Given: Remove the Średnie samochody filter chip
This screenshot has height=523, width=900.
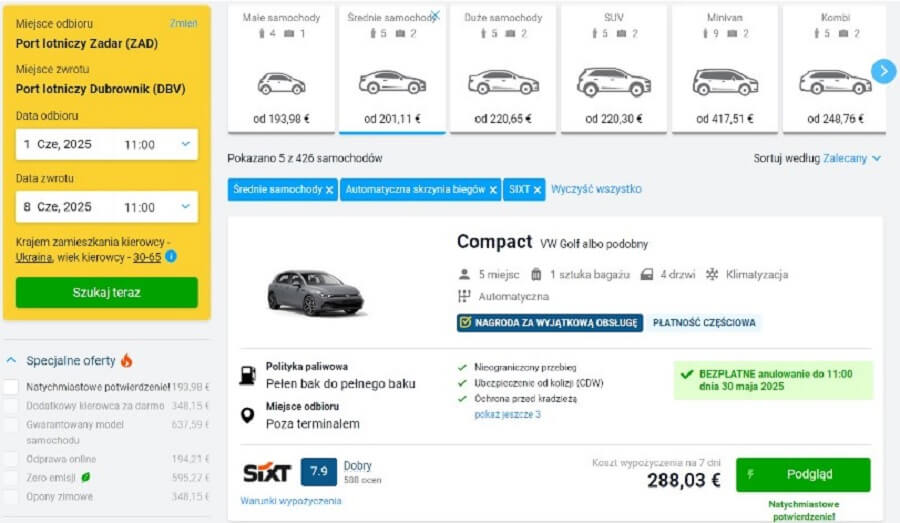Looking at the screenshot, I should click(x=330, y=189).
